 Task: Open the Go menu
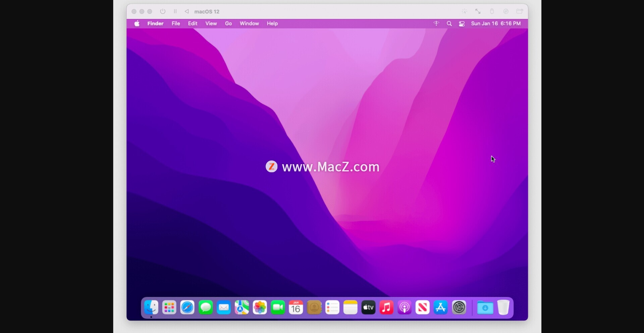(x=228, y=23)
